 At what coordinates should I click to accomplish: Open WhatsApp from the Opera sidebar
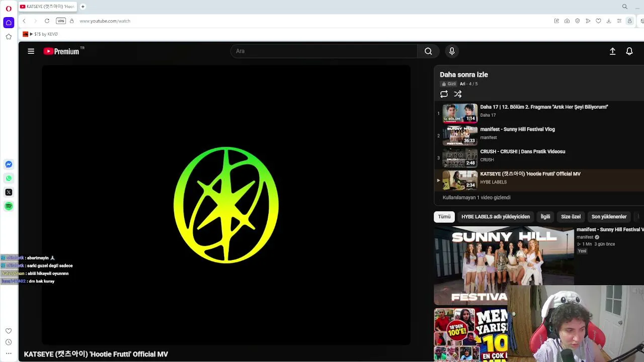[x=9, y=178]
